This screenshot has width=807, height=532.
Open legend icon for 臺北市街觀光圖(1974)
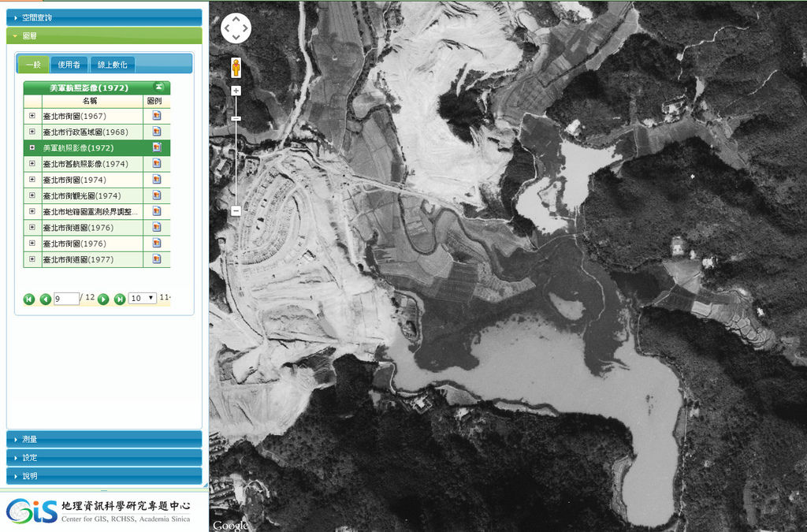pyautogui.click(x=157, y=195)
